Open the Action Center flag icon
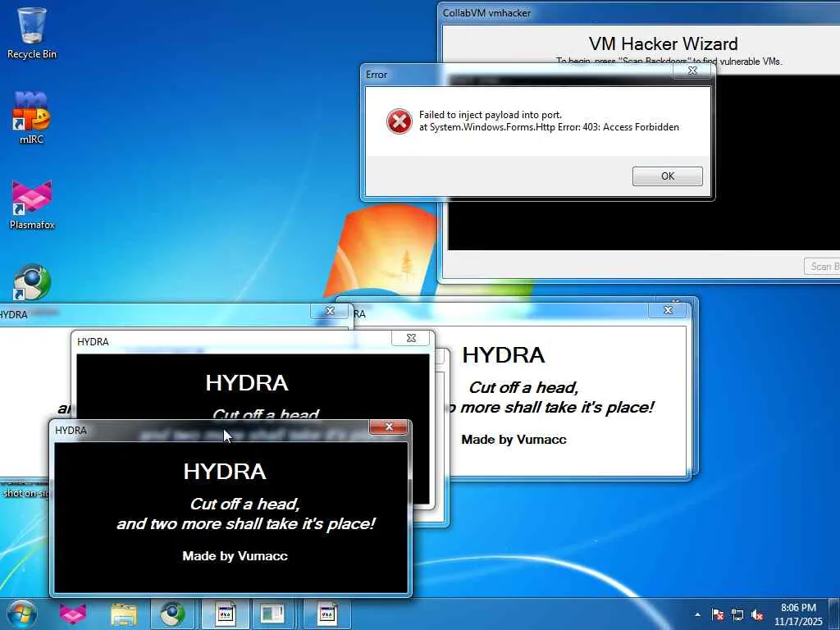Viewport: 840px width, 630px height. point(717,615)
